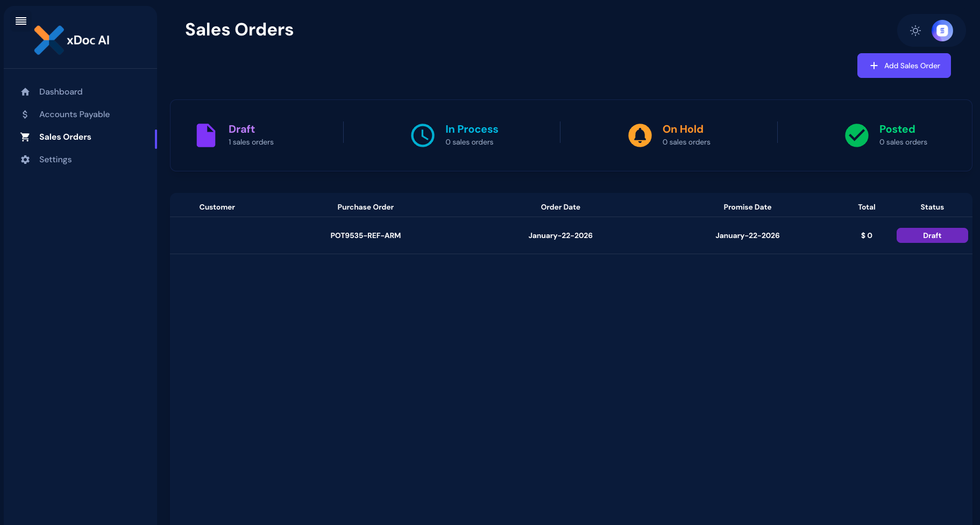Click the In Process clock icon
The width and height of the screenshot is (980, 525).
[x=423, y=135]
